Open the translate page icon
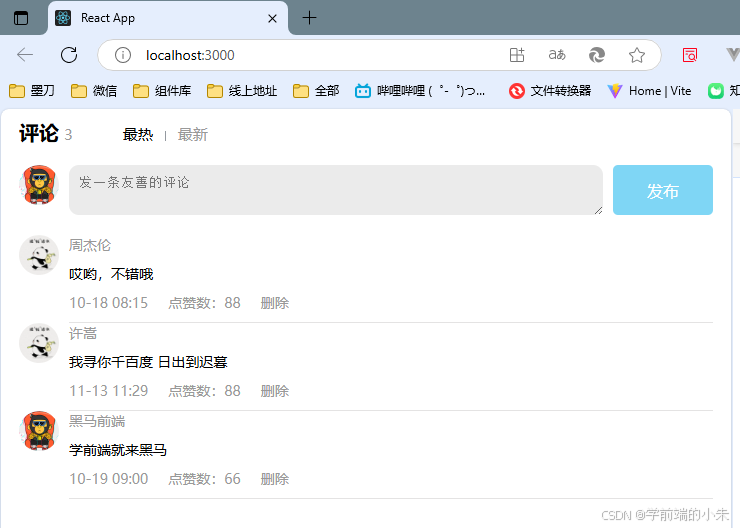The image size is (740, 528). (557, 55)
